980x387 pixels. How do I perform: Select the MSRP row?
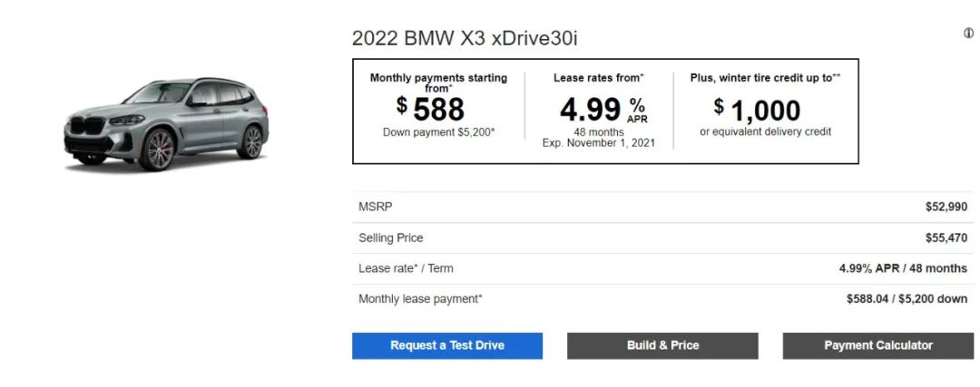tap(662, 208)
